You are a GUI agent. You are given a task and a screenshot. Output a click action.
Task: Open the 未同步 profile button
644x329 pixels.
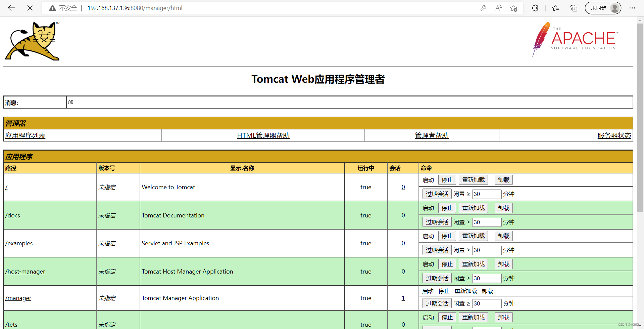603,8
